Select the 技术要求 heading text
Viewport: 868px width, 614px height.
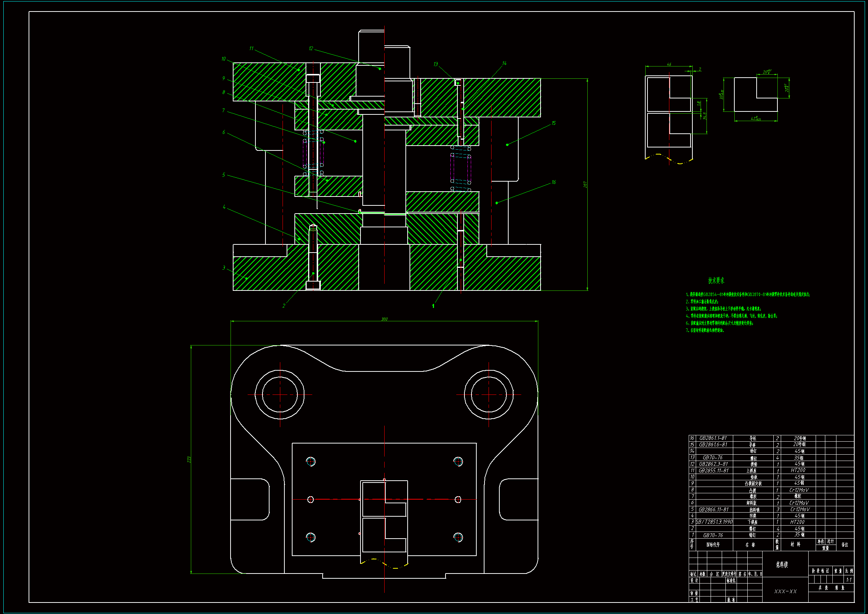click(716, 281)
